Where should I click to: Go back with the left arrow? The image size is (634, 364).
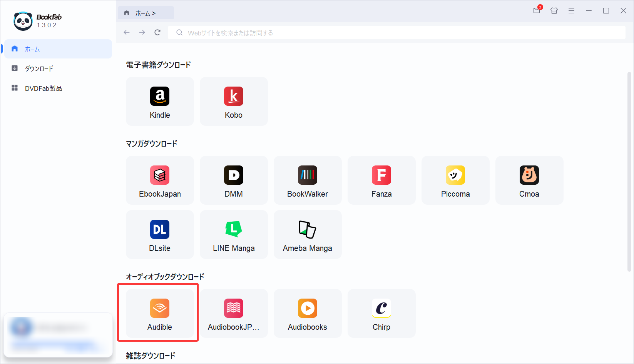pos(127,32)
